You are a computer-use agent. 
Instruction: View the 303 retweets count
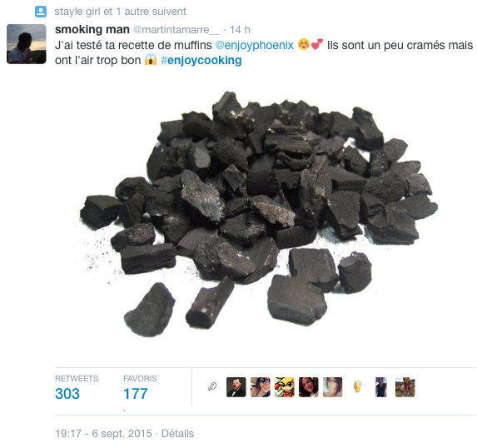tap(67, 394)
